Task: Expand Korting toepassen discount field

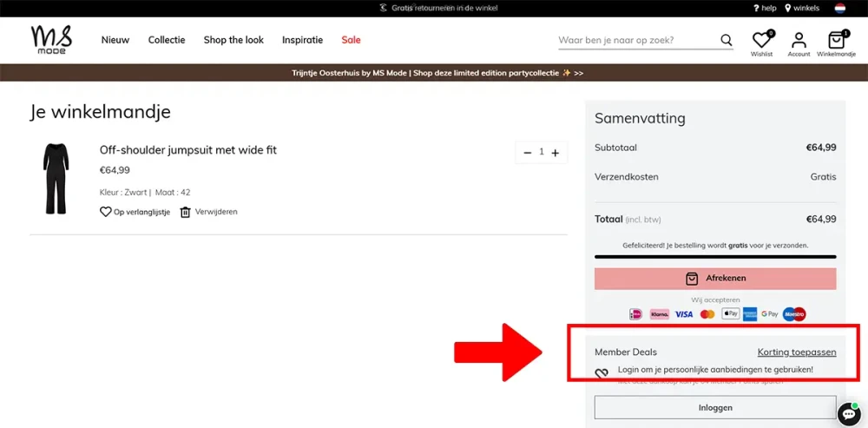Action: [796, 352]
